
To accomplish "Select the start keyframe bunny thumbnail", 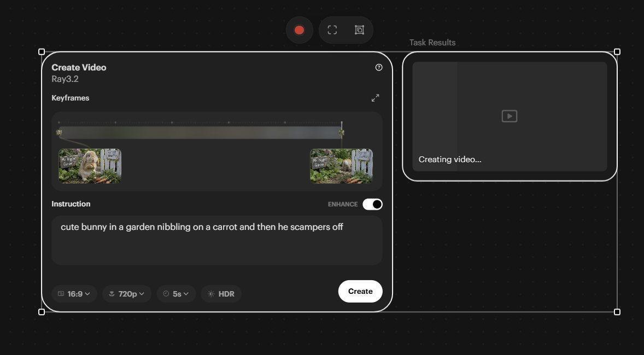I will pyautogui.click(x=90, y=166).
